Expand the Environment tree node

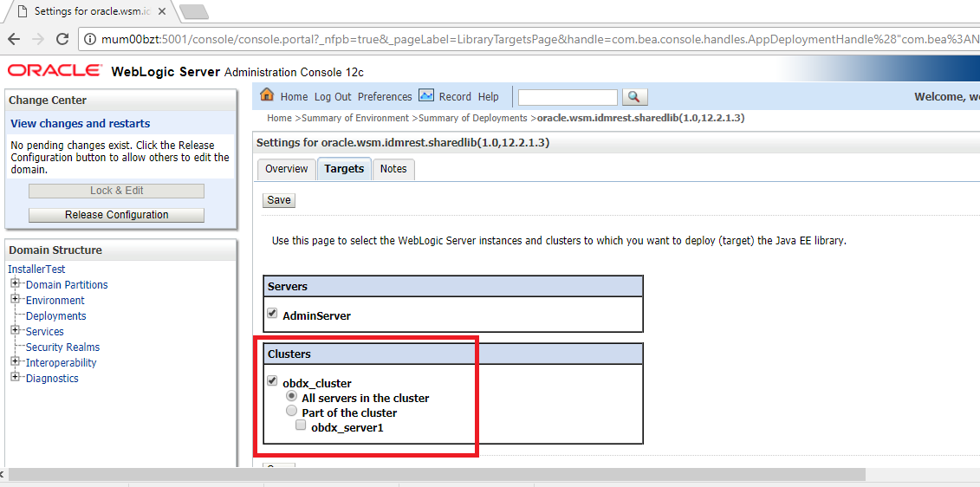(x=16, y=299)
